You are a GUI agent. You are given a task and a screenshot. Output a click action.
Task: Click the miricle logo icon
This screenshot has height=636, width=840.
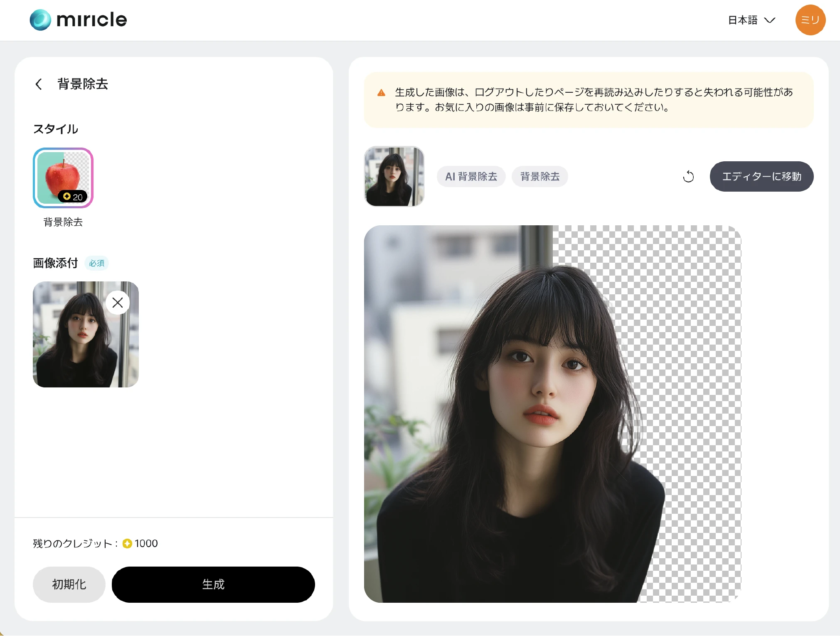coord(40,19)
